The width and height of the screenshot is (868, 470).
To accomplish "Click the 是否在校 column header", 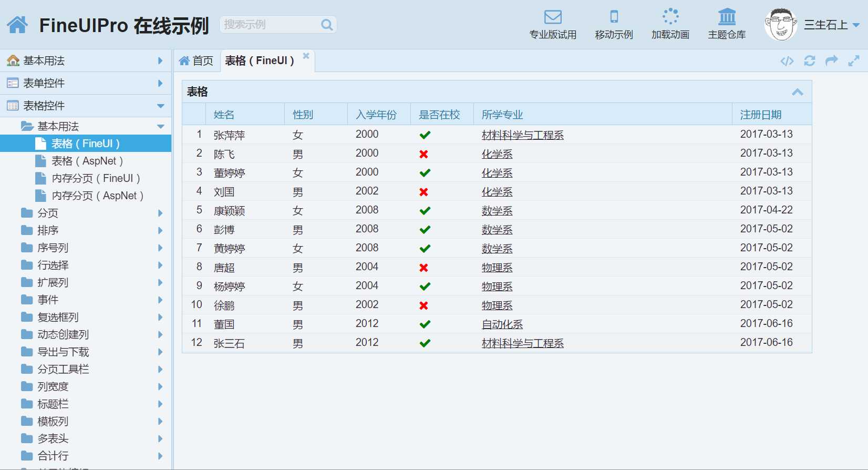I will tap(442, 114).
